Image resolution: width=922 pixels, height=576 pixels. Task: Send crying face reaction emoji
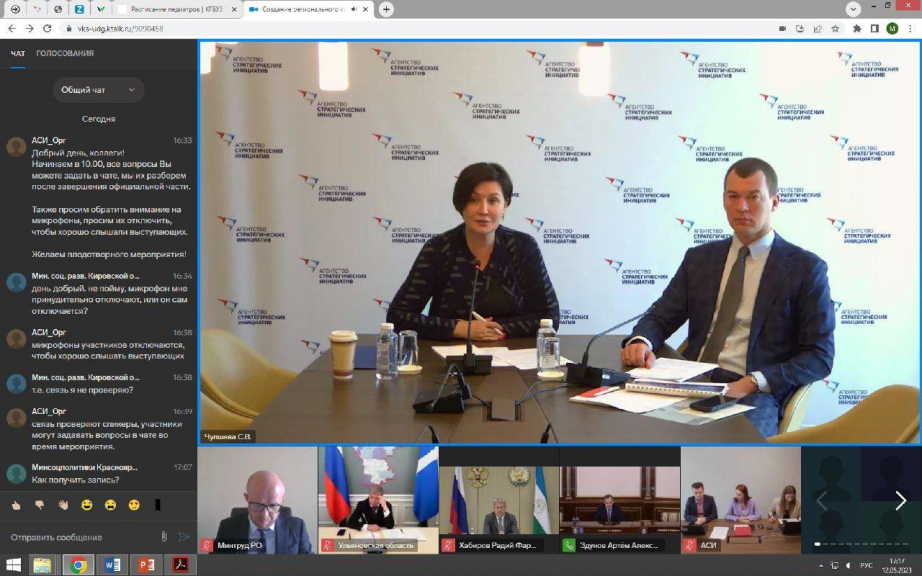(111, 505)
